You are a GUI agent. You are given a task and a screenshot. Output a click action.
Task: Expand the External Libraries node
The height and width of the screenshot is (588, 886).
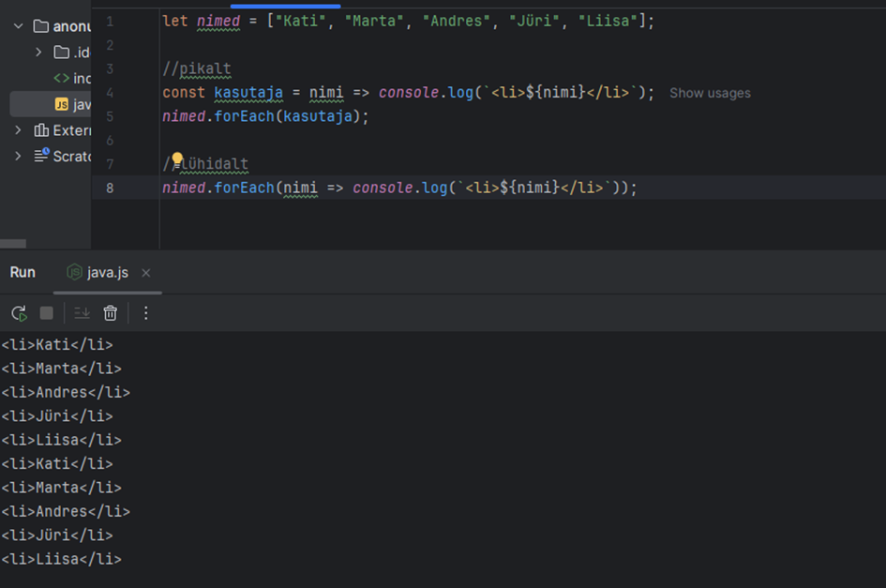coord(18,130)
